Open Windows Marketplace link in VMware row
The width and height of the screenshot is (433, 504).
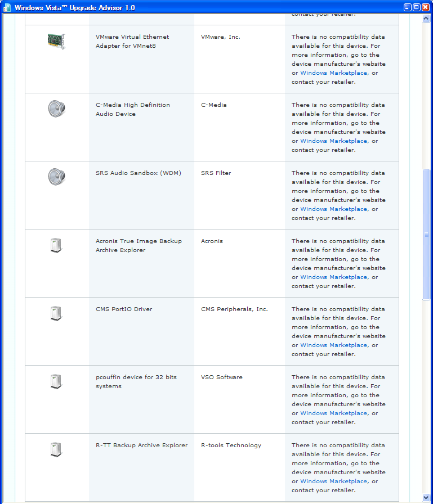coord(333,73)
